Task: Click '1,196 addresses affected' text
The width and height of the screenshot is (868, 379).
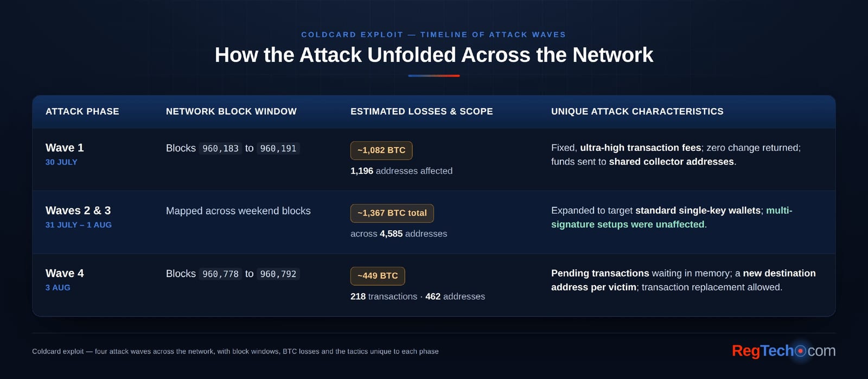Action: (401, 170)
